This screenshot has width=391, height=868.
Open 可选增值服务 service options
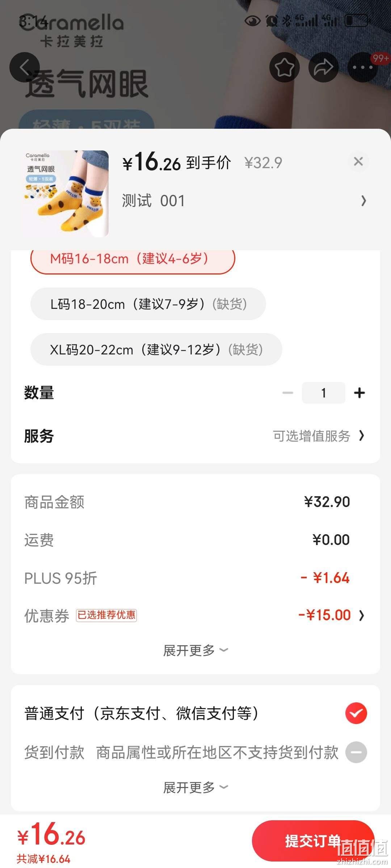click(x=319, y=436)
